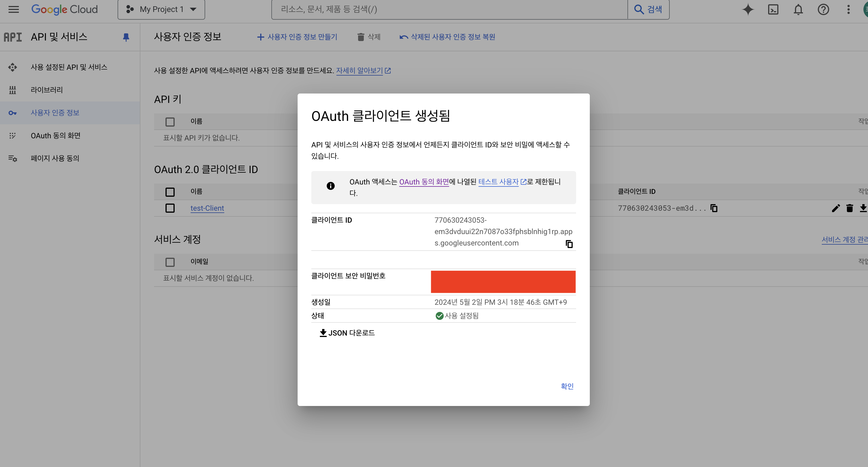Toggle the test-Client row checkbox
This screenshot has height=467, width=868.
[x=170, y=208]
